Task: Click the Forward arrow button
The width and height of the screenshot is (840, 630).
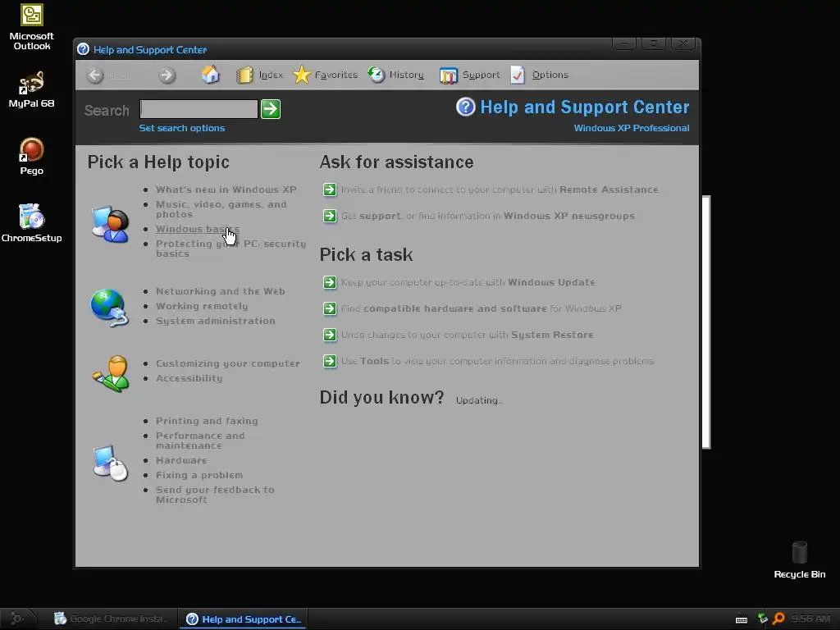Action: (167, 75)
